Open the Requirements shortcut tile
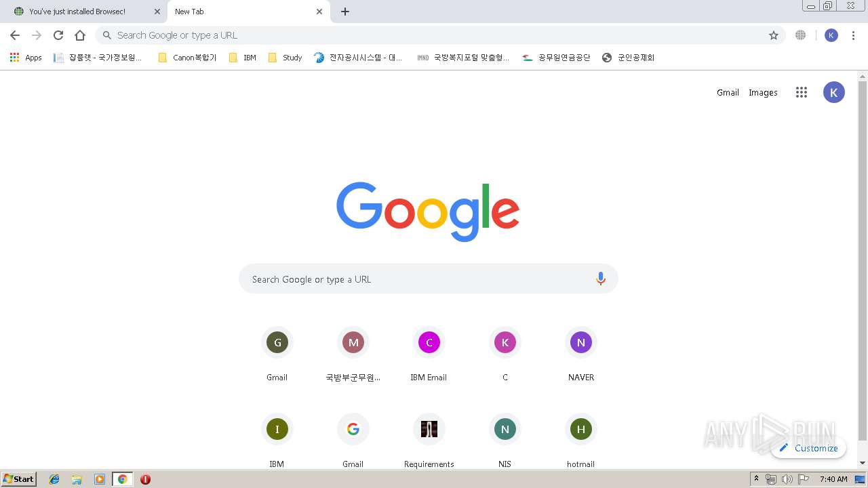The height and width of the screenshot is (488, 868). point(429,441)
